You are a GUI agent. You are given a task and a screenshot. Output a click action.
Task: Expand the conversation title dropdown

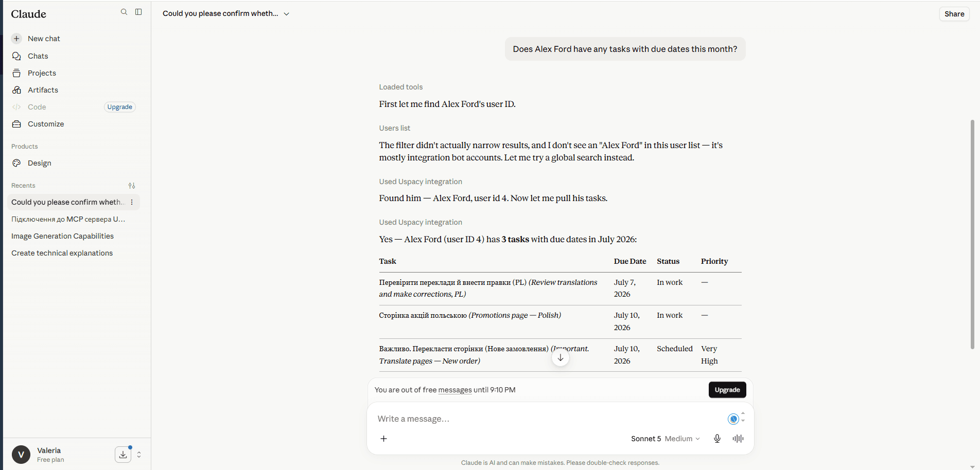pos(287,14)
